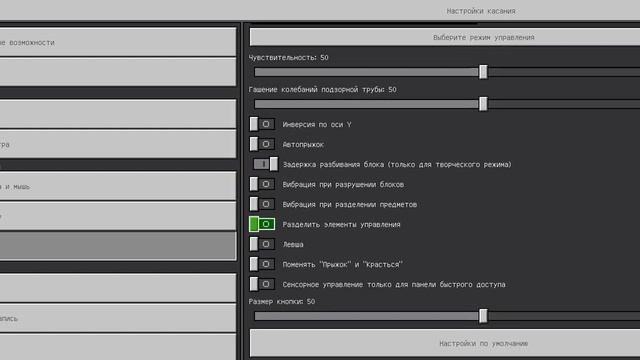Disable Задержка разбивания блока toggle

tap(265, 164)
